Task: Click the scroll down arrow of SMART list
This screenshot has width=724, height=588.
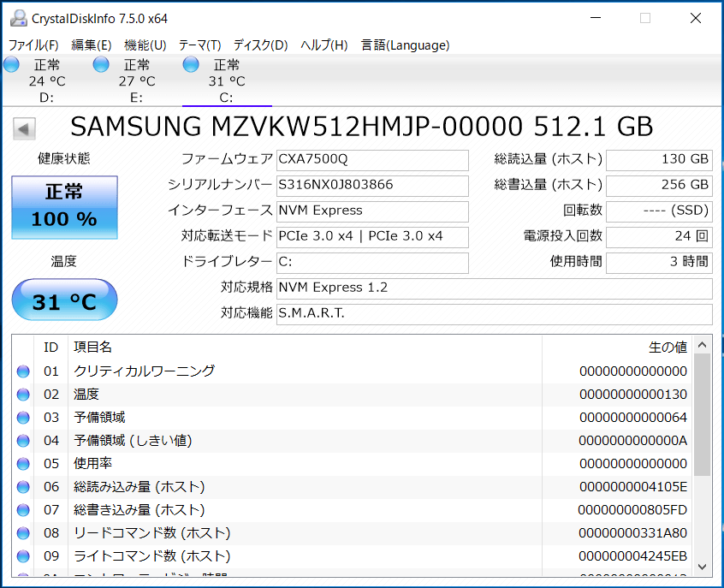Action: [x=703, y=567]
